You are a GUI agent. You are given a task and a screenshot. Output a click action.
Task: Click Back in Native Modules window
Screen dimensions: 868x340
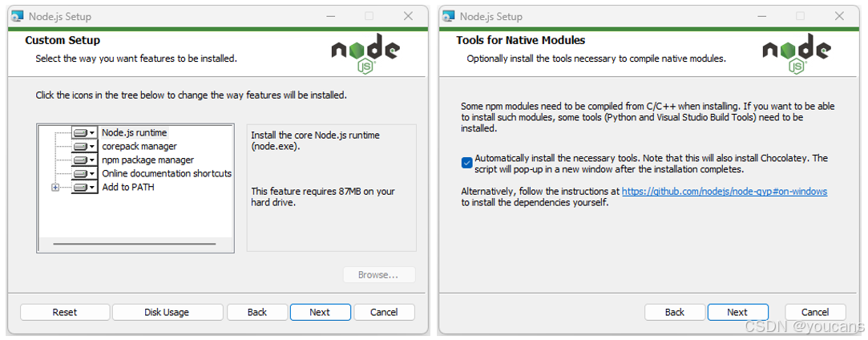click(x=675, y=312)
